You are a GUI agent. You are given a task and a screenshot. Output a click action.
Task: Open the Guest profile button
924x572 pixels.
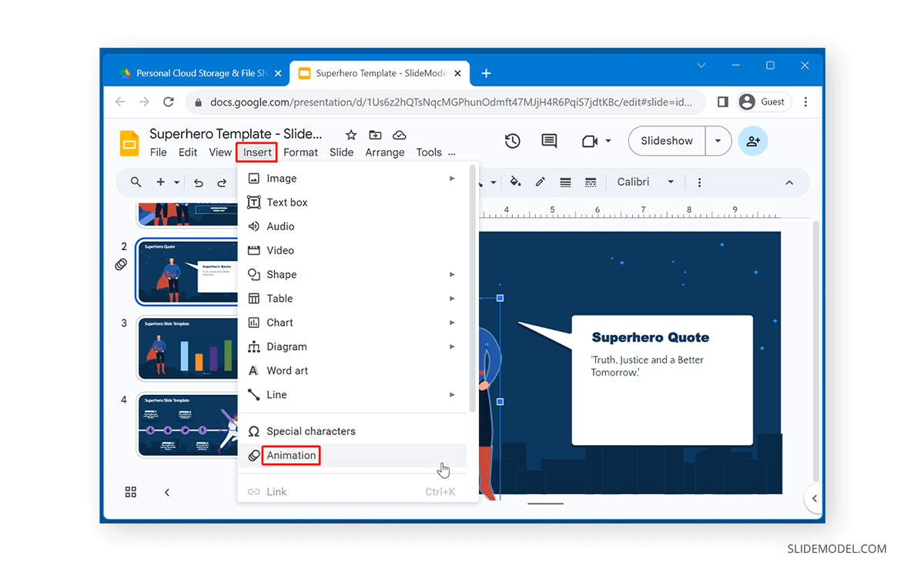(x=762, y=102)
